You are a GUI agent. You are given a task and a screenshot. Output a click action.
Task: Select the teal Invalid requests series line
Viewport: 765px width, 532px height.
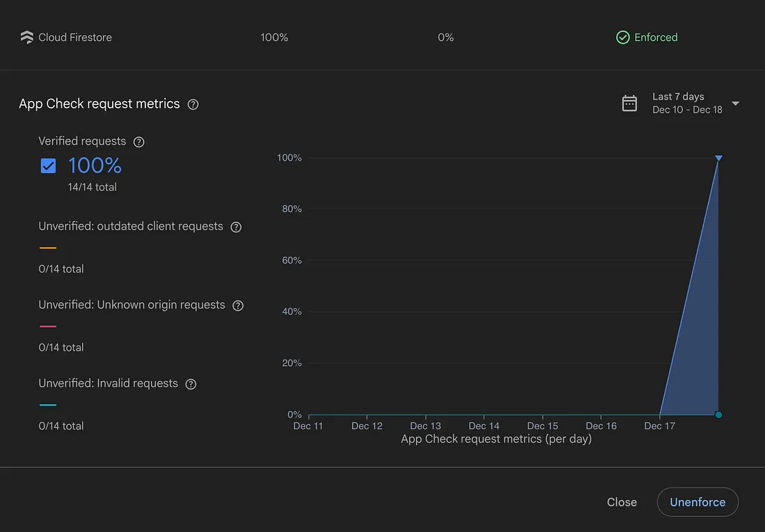coord(48,405)
